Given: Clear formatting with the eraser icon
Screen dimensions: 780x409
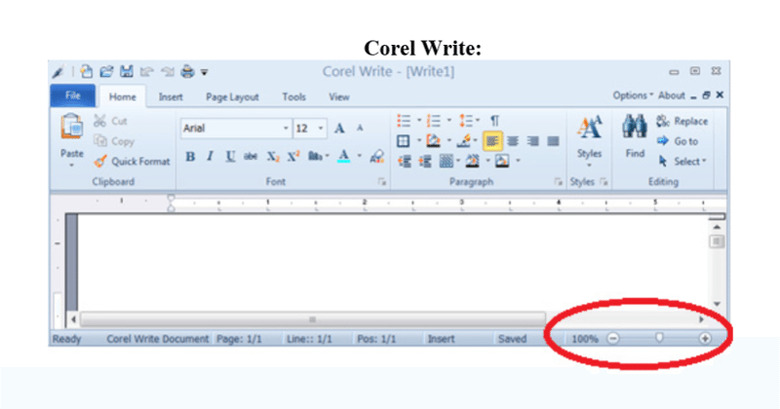Looking at the screenshot, I should point(377,157).
